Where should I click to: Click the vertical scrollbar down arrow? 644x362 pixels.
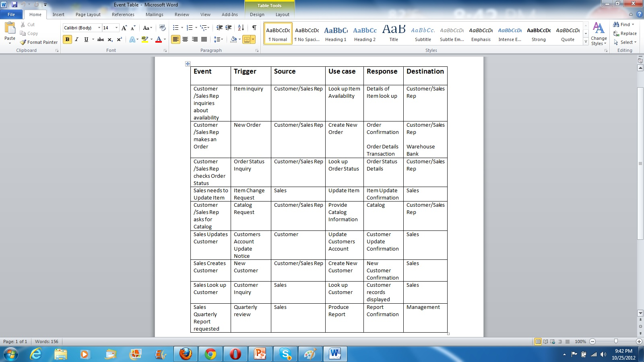[640, 313]
